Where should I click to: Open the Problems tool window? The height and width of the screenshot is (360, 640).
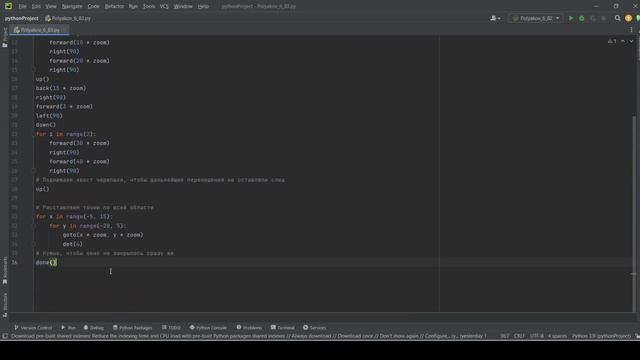click(249, 327)
